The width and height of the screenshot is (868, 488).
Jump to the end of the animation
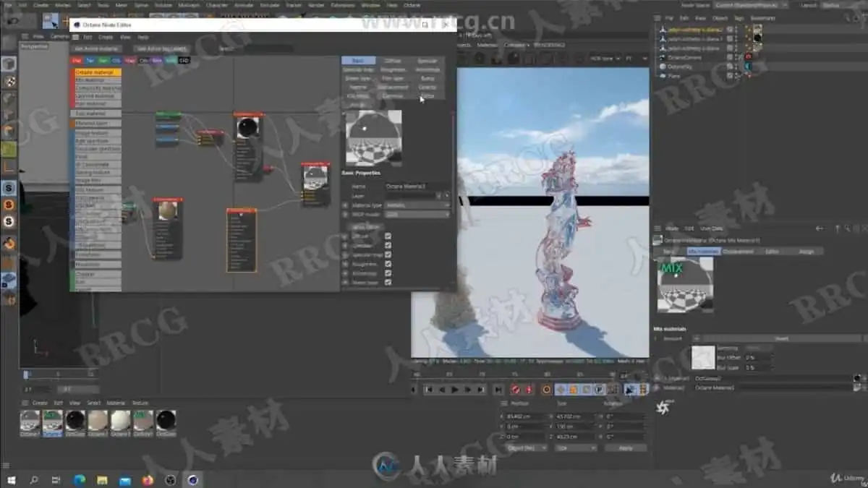pos(498,389)
